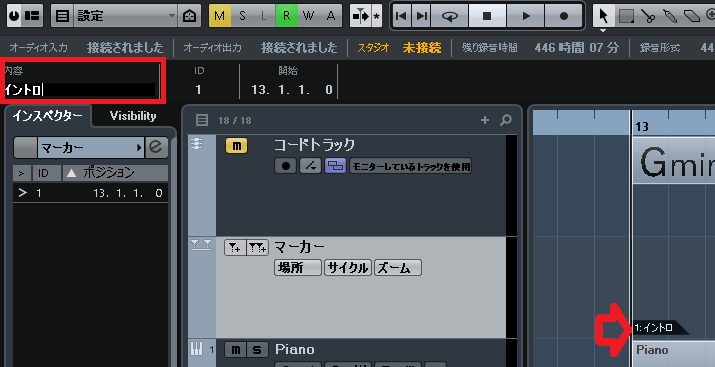715x367 pixels.
Task: Click the Activate Project power icon
Action: 15,16
